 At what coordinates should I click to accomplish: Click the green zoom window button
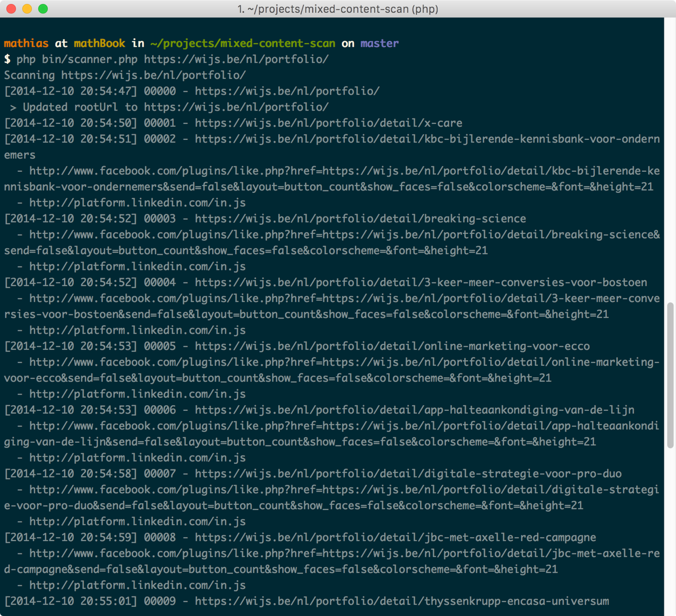43,8
